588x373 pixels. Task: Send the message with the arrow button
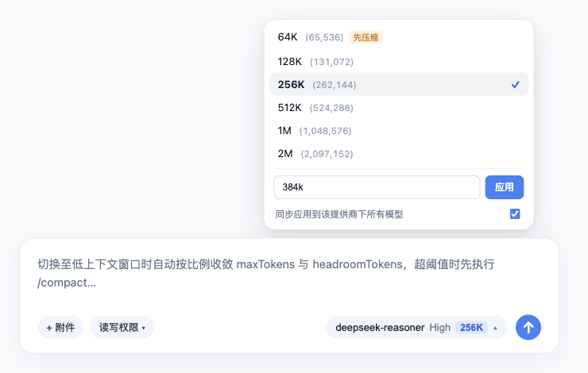coord(528,327)
